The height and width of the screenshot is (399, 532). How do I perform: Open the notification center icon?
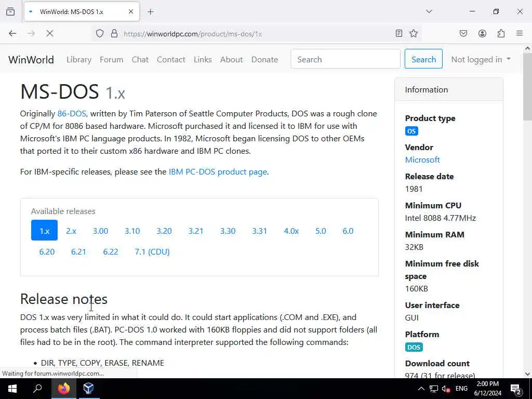click(x=516, y=389)
